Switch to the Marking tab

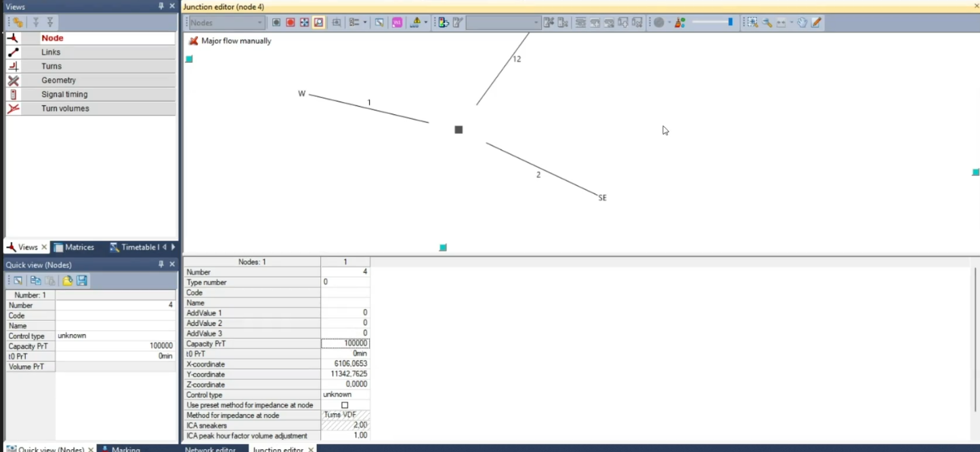coord(121,449)
